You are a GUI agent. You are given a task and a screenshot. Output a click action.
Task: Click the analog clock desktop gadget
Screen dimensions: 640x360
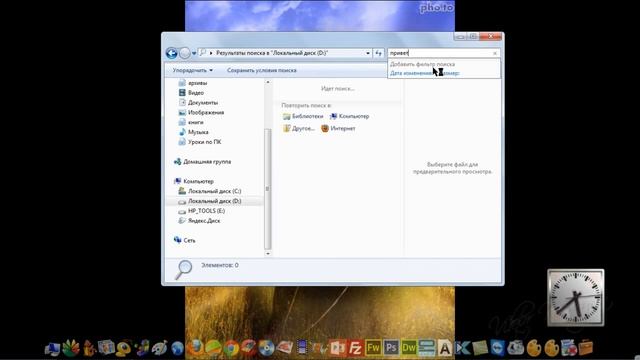(x=576, y=298)
